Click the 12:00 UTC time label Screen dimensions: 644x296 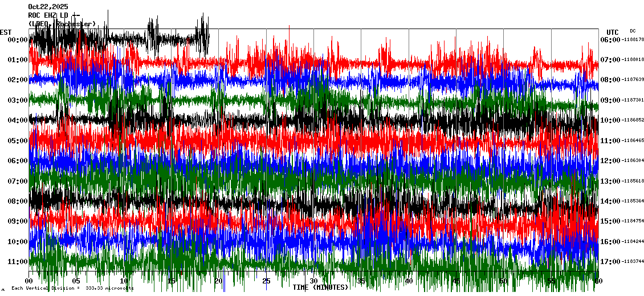pos(610,161)
